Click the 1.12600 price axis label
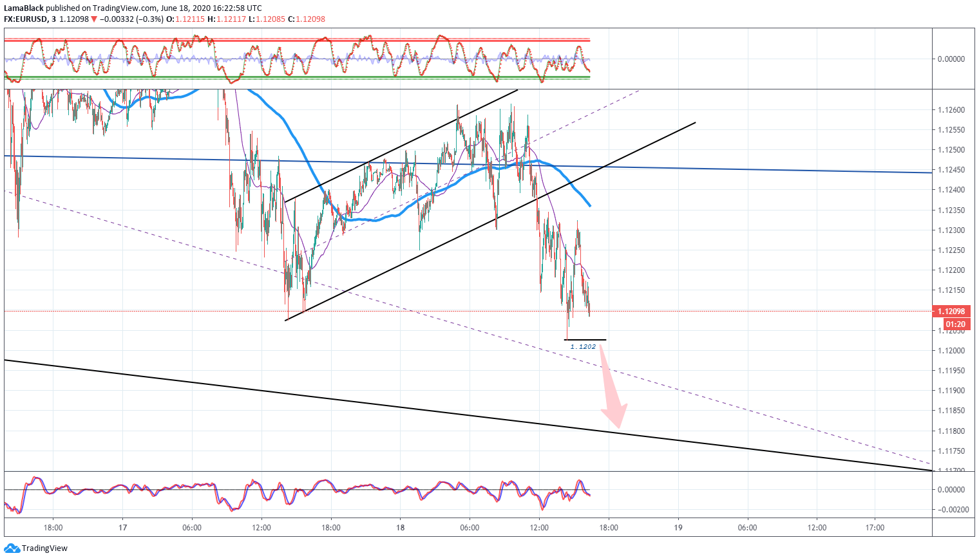This screenshot has height=560, width=979. [951, 110]
